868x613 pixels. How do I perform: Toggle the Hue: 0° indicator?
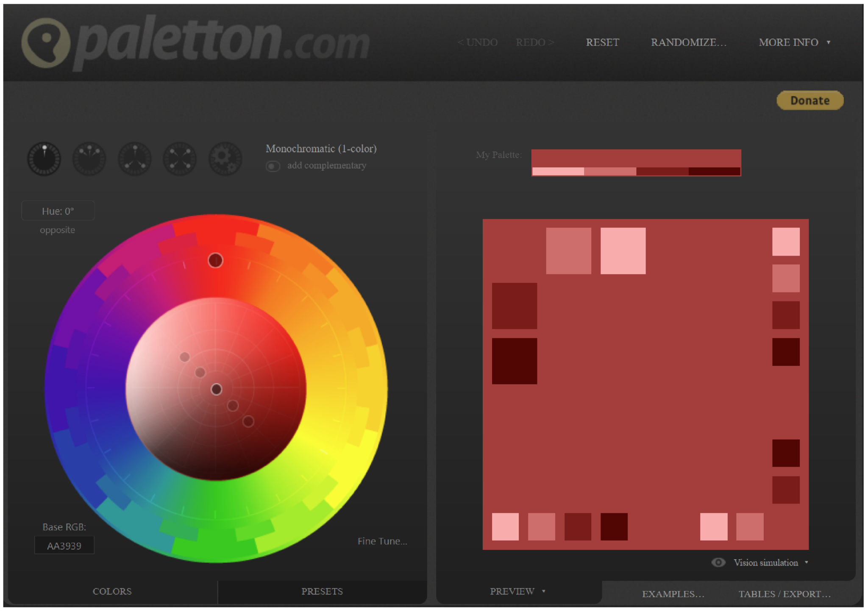[x=58, y=210]
